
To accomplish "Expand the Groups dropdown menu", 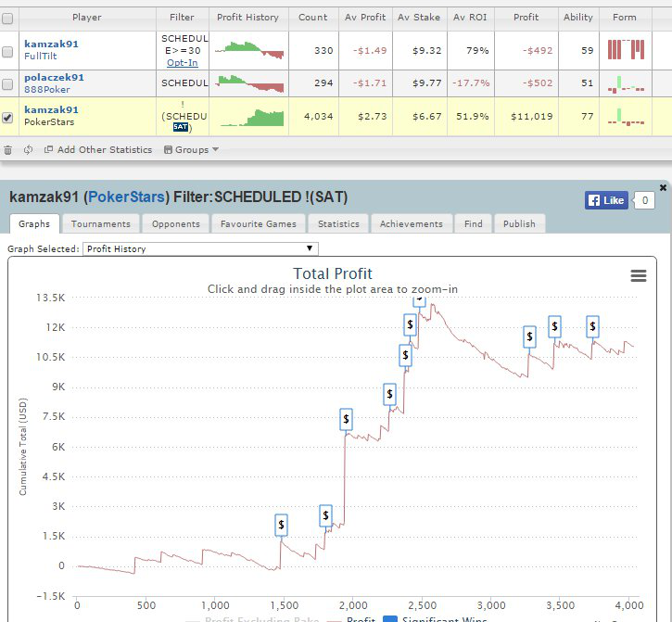I will (x=192, y=149).
